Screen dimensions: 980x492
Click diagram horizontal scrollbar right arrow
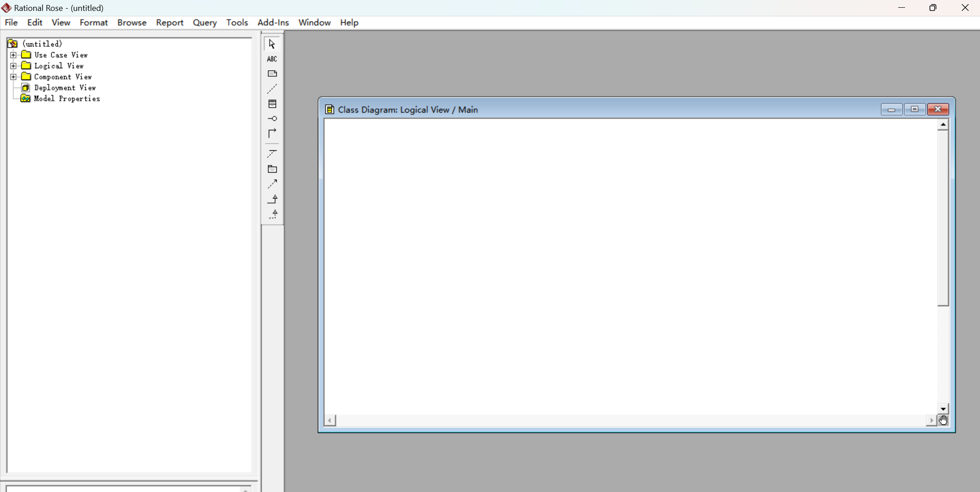(x=931, y=421)
